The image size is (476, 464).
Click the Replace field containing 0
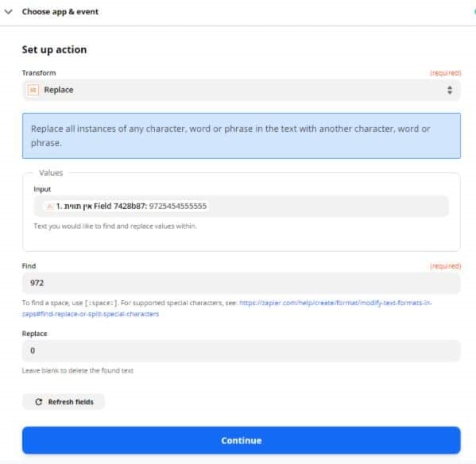point(242,350)
